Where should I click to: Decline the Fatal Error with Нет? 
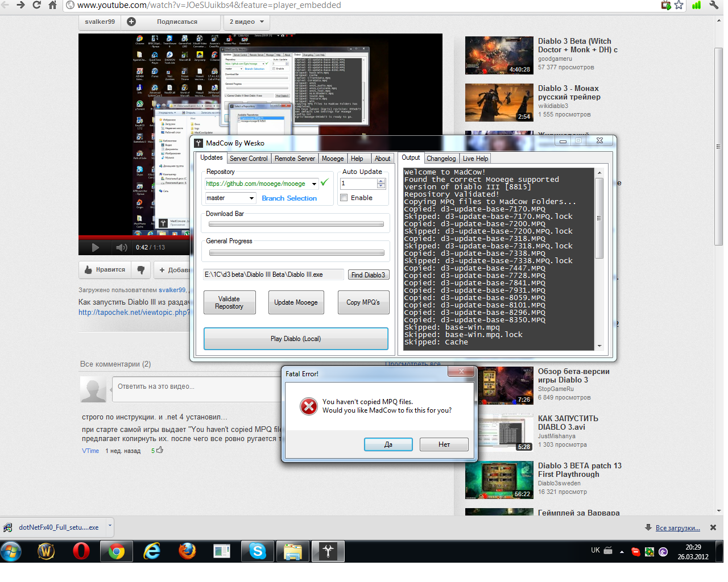(x=444, y=444)
